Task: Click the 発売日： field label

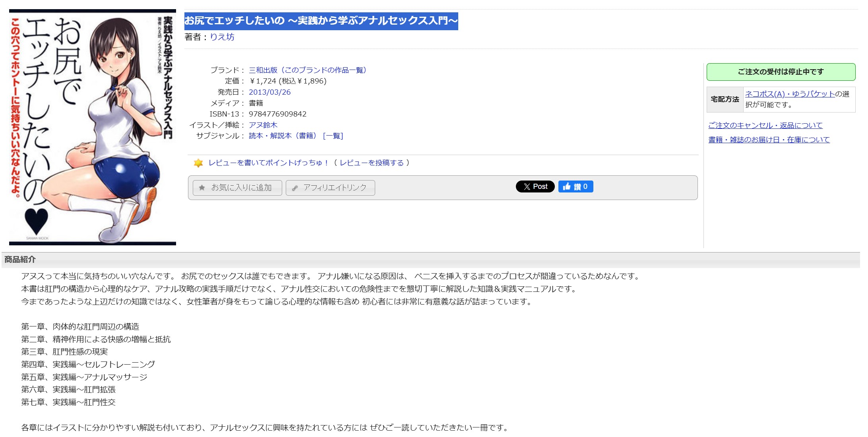Action: pos(231,92)
